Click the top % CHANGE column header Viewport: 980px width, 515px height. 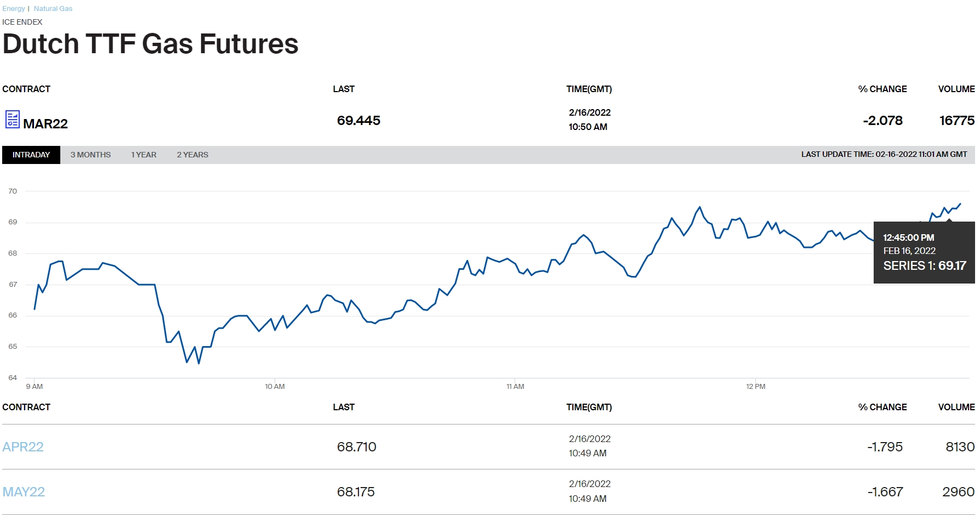coord(882,89)
